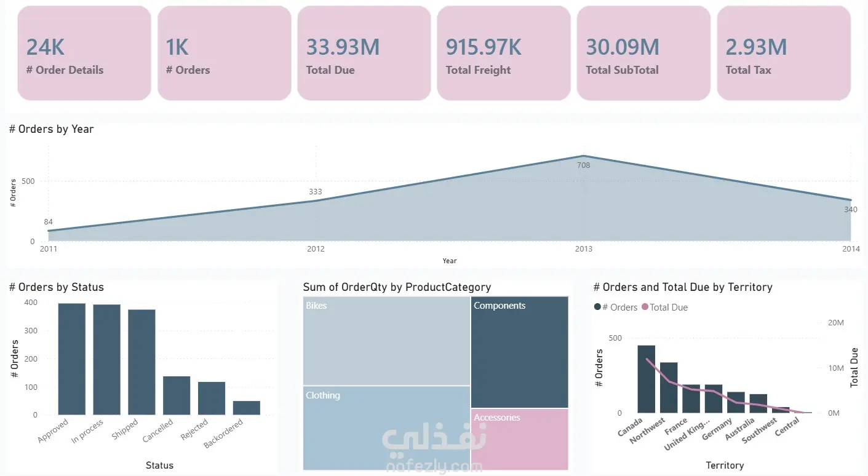Select the Approved bar in Orders by Status
The height and width of the screenshot is (476, 868).
(x=72, y=359)
